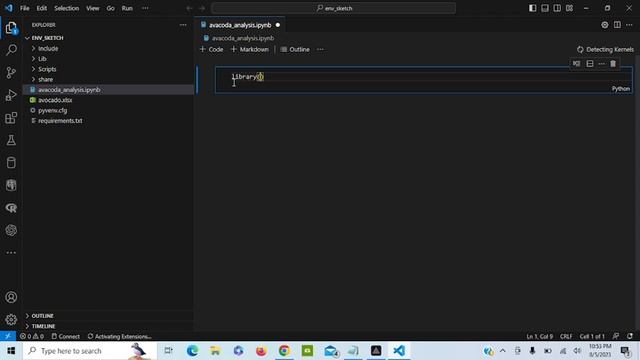Open the Selection menu
The height and width of the screenshot is (360, 640).
pos(67,8)
